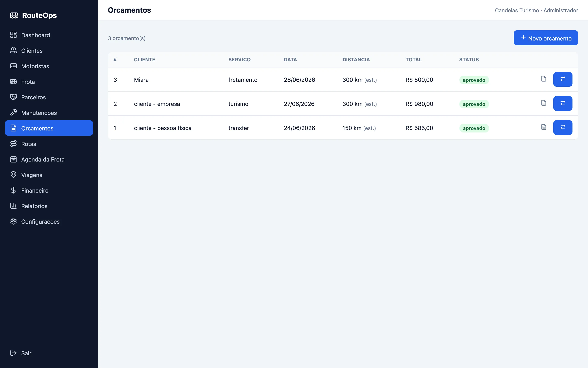
Task: Click the Configuracoes gear icon
Action: pos(13,221)
